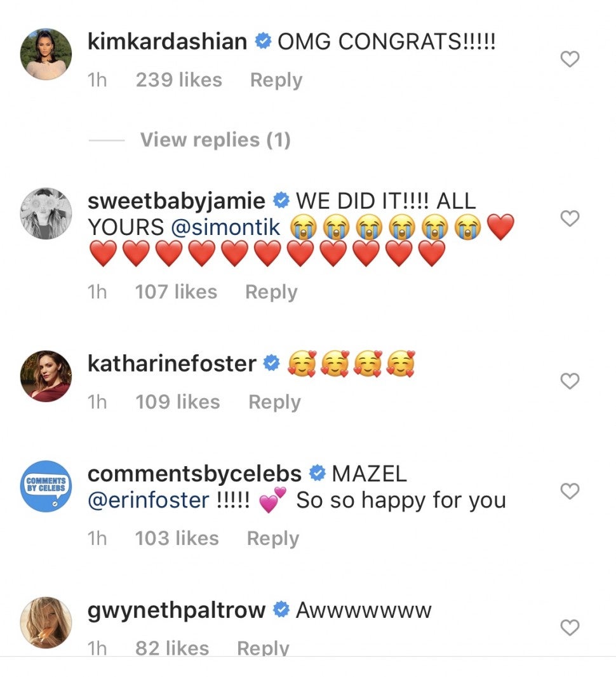Like katharinefoster's emoji comment

(x=570, y=381)
